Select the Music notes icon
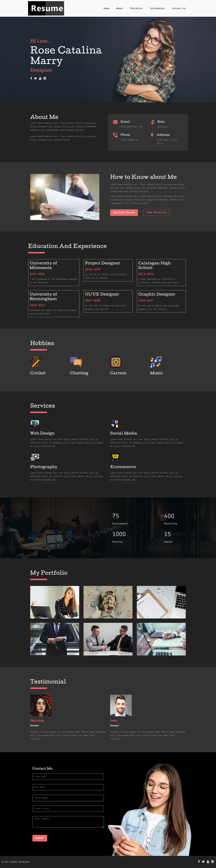Viewport: 216px width, 868px height. tap(156, 362)
